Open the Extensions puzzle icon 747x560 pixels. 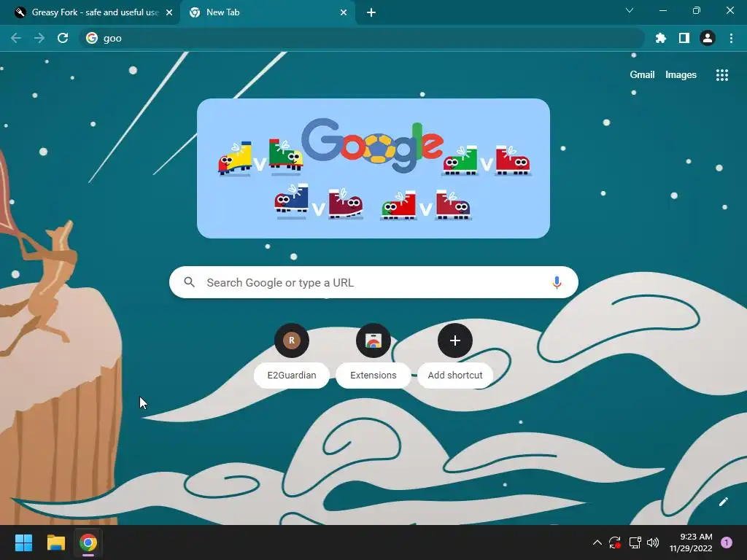tap(660, 38)
